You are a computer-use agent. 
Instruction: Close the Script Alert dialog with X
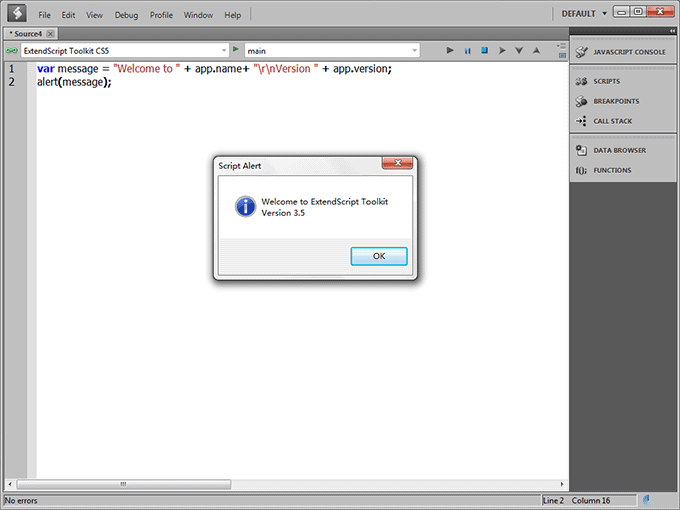[397, 163]
